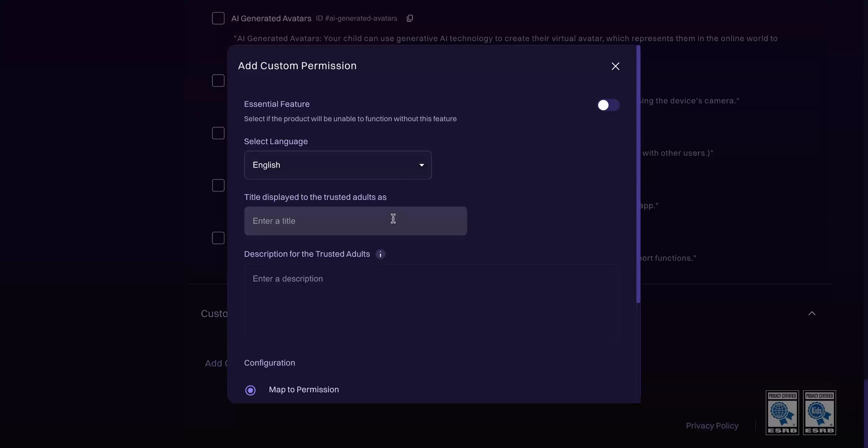Tick the third checkbox in permissions list
Image resolution: width=868 pixels, height=448 pixels.
click(x=218, y=133)
